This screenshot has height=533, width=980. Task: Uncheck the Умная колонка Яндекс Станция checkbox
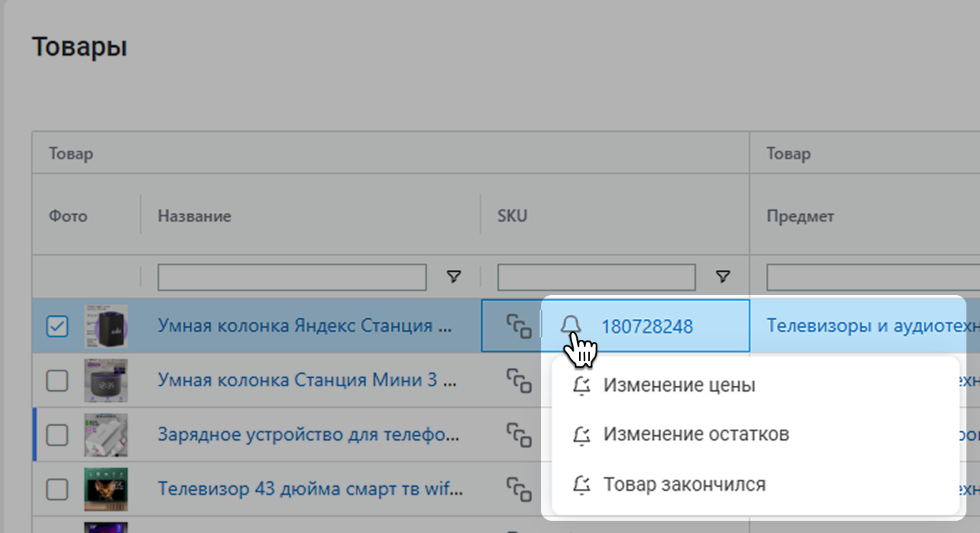point(57,326)
